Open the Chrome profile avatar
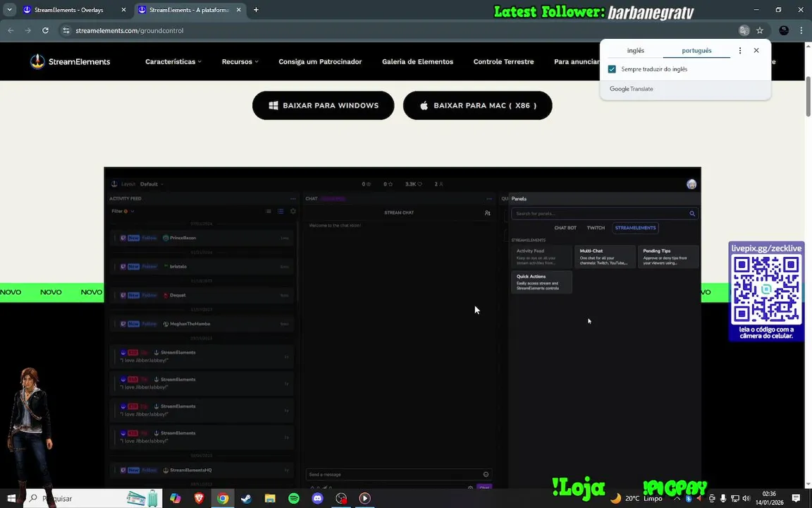The image size is (812, 508). click(784, 30)
